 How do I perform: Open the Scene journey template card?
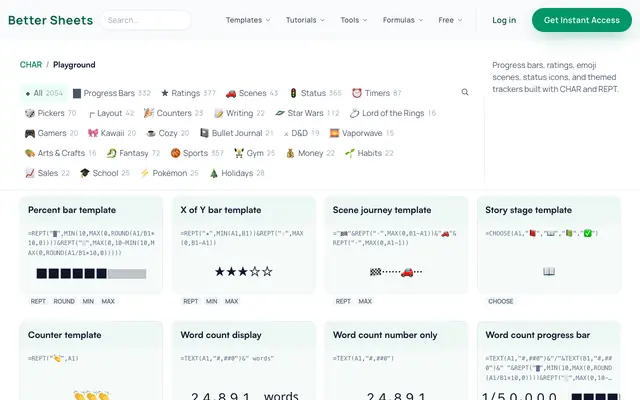396,245
